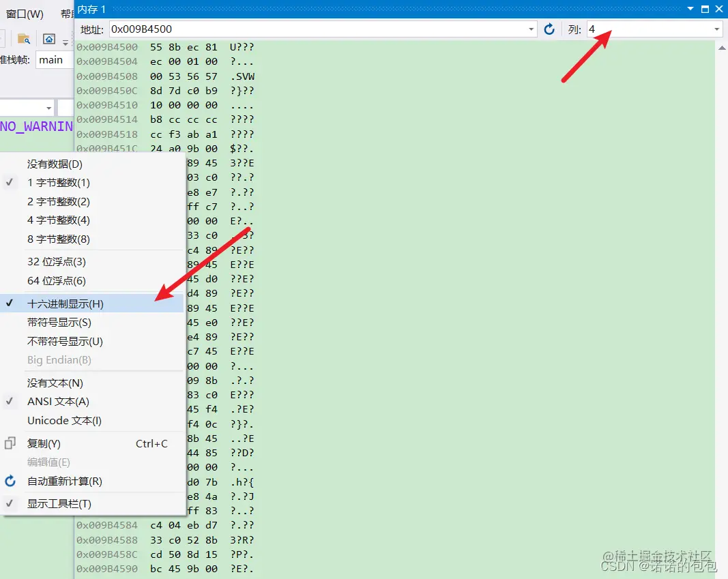The image size is (728, 579).
Task: Toggle 1 字节整数(1) display option
Action: click(92, 182)
